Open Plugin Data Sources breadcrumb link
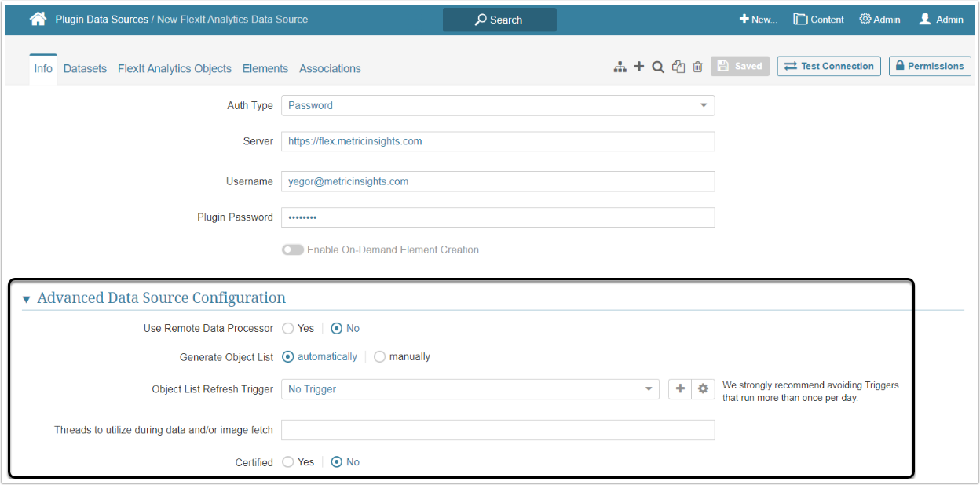Image resolution: width=980 pixels, height=485 pixels. point(101,19)
